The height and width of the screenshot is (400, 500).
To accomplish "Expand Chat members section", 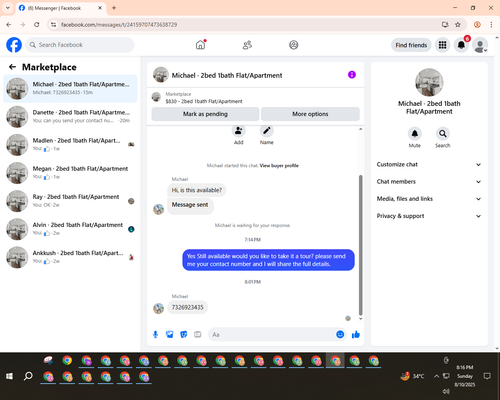I will (429, 182).
